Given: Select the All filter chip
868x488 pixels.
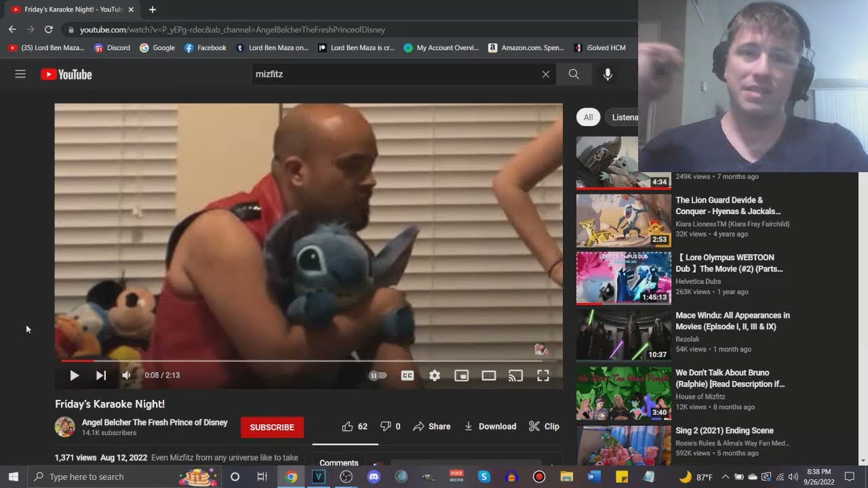Looking at the screenshot, I should (588, 117).
